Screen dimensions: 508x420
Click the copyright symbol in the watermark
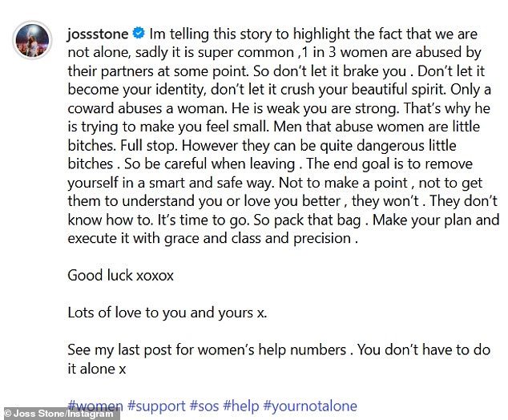(x=8, y=414)
